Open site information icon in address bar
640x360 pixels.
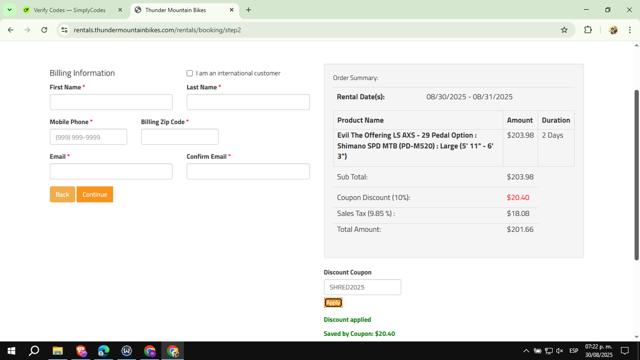click(64, 30)
